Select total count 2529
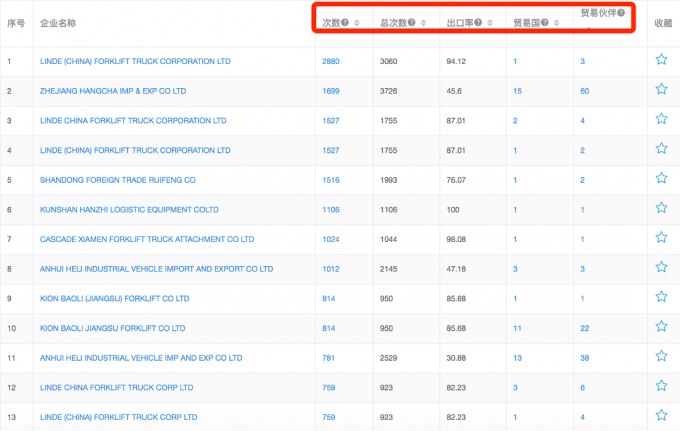This screenshot has width=680, height=431. (x=389, y=358)
